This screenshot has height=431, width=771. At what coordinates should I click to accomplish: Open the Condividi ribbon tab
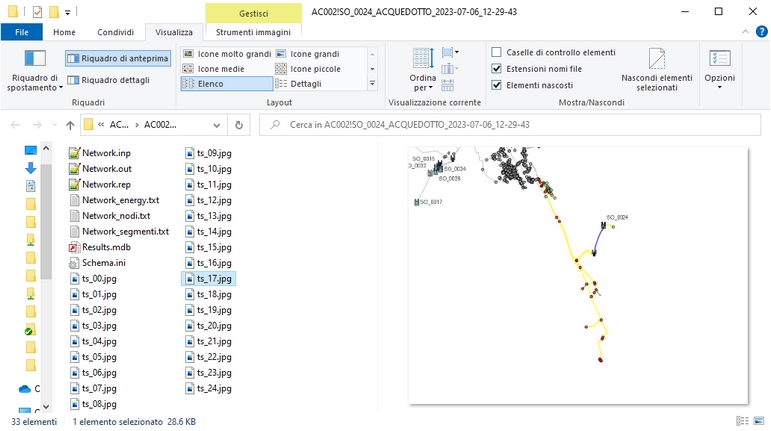click(115, 32)
